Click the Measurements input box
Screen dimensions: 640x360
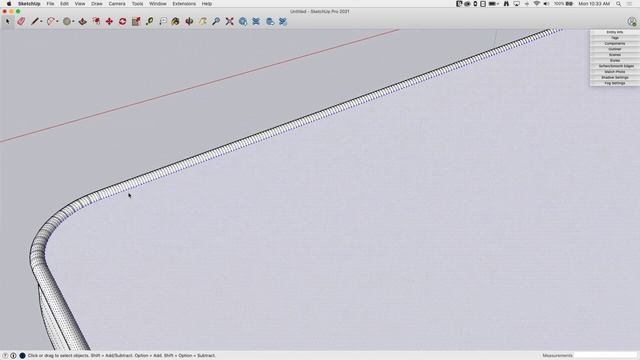click(605, 356)
